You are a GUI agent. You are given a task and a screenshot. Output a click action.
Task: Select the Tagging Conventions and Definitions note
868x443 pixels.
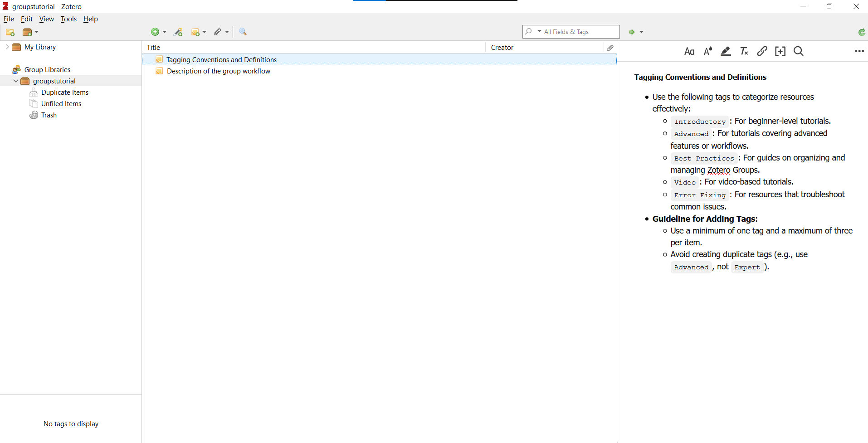point(379,59)
